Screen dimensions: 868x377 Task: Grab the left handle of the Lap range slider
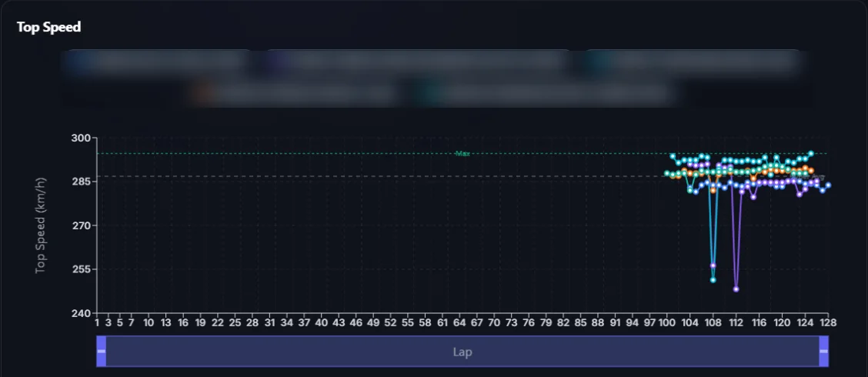pos(102,351)
